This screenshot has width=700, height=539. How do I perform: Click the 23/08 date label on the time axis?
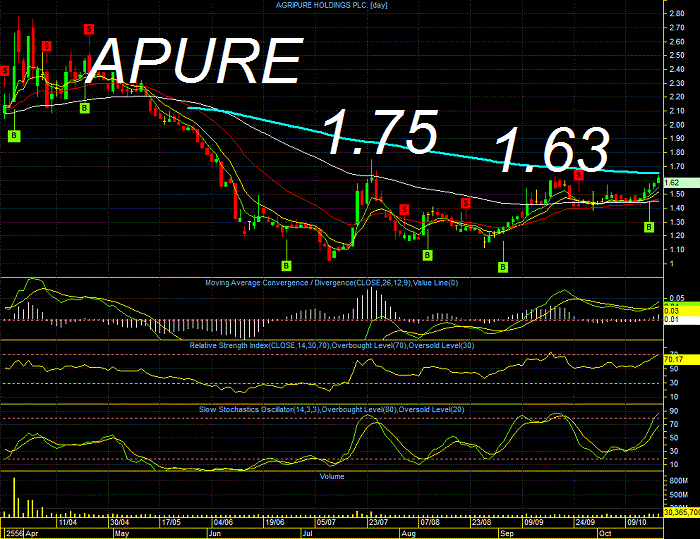481,522
